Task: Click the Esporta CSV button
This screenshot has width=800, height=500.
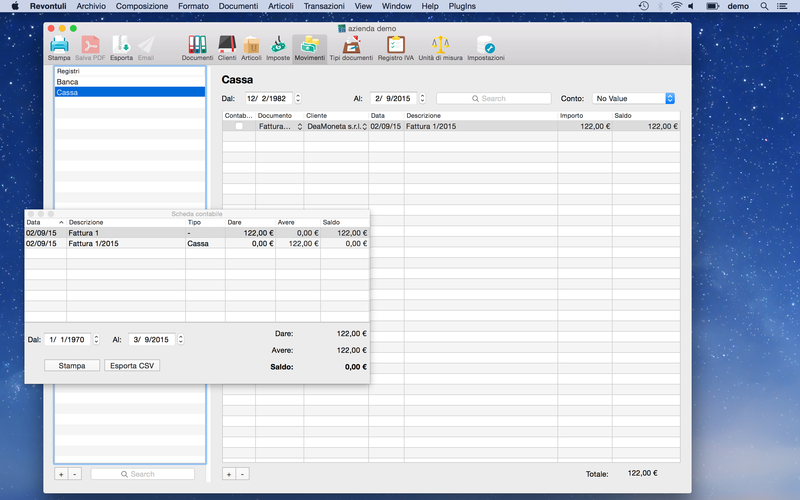Action: (x=132, y=366)
